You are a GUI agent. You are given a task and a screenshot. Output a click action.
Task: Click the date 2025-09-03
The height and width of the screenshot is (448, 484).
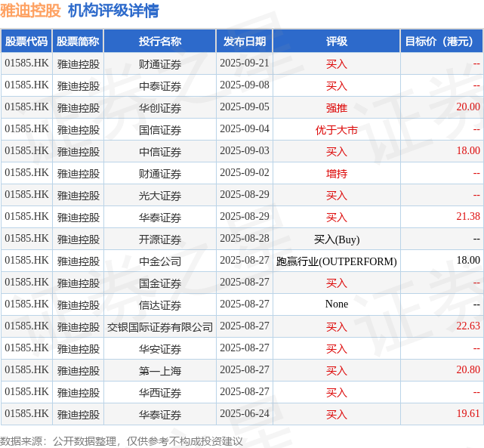[x=245, y=150]
